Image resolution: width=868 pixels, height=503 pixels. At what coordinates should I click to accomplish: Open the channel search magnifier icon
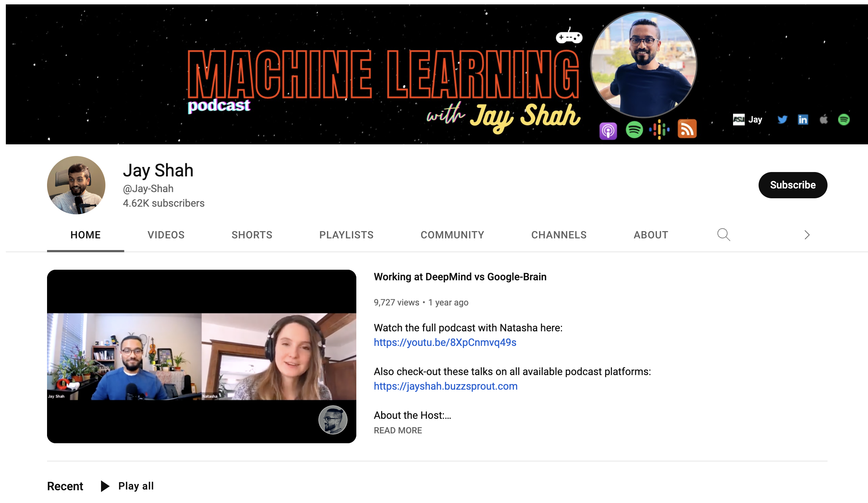(x=724, y=235)
